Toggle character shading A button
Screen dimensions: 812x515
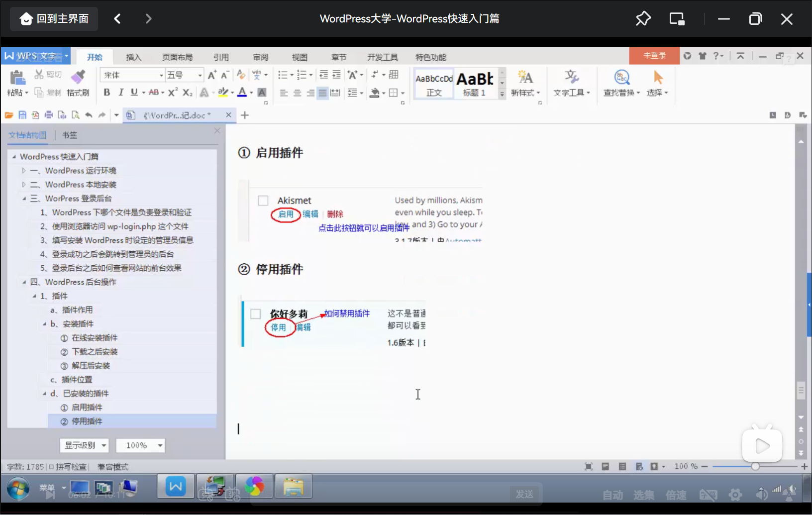pyautogui.click(x=262, y=93)
